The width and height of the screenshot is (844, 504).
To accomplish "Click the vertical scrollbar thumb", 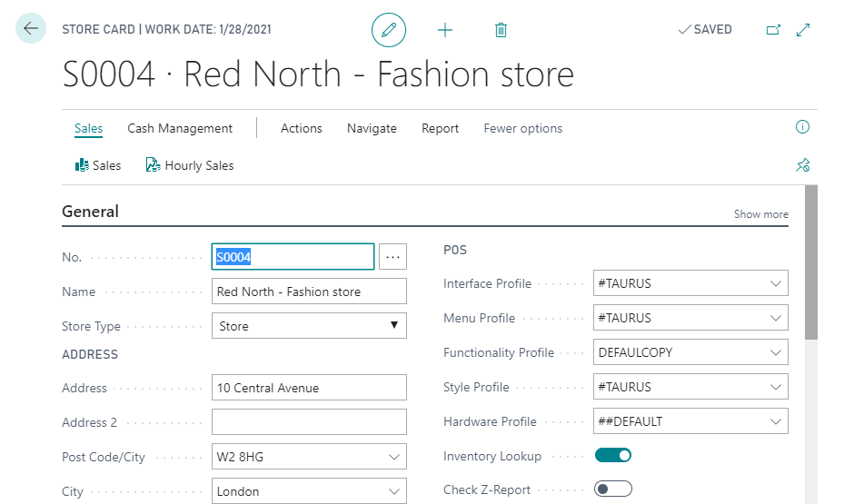I will click(811, 263).
